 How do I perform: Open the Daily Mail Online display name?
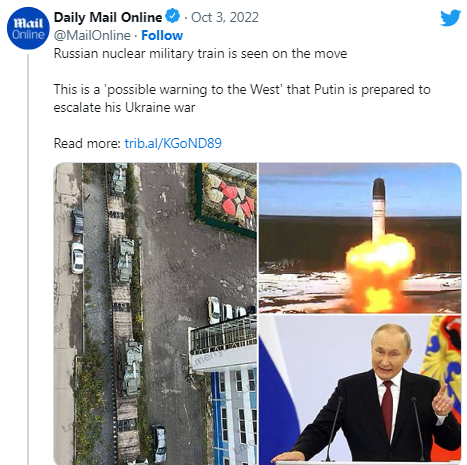pyautogui.click(x=108, y=17)
